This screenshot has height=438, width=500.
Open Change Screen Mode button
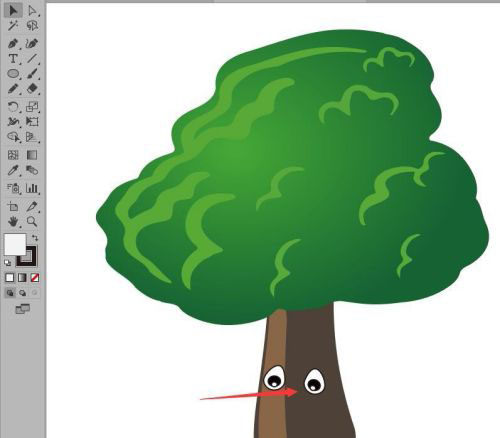click(x=23, y=309)
